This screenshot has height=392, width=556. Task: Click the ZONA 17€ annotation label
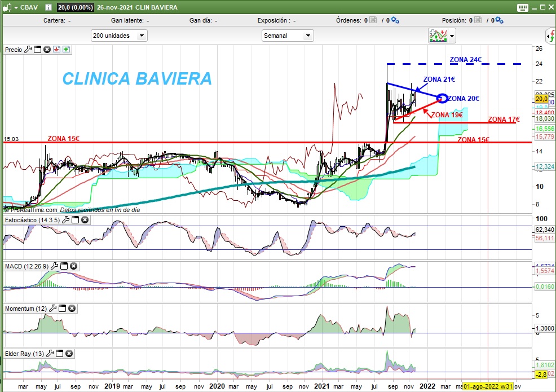pyautogui.click(x=504, y=120)
